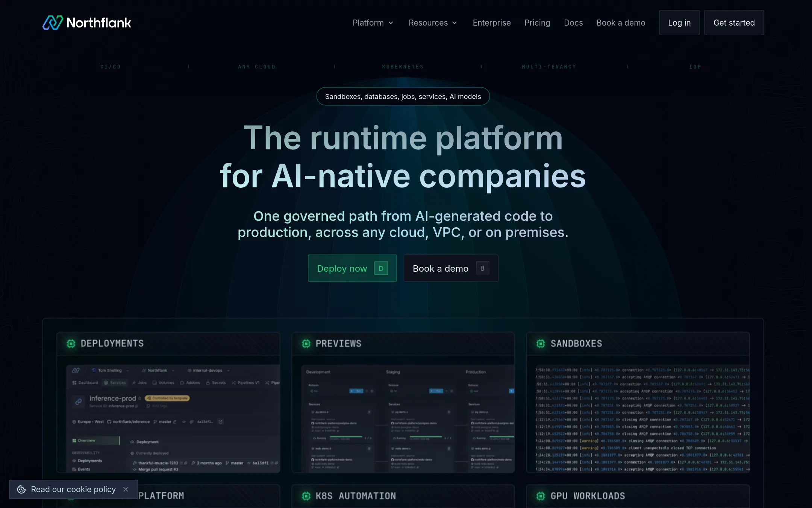The width and height of the screenshot is (812, 508).
Task: Click the Deployments card chip icon
Action: pos(71,344)
